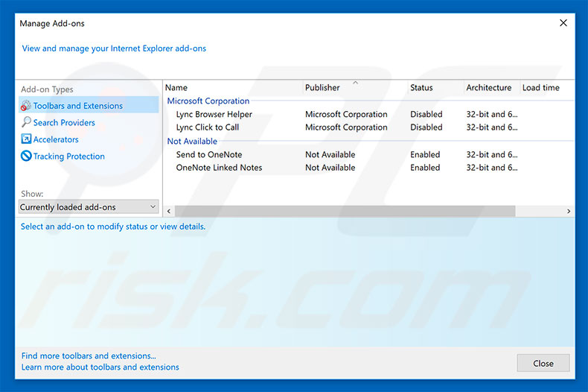Click the Toolbars and Extensions gear icon
This screenshot has height=392, width=588.
[x=26, y=106]
